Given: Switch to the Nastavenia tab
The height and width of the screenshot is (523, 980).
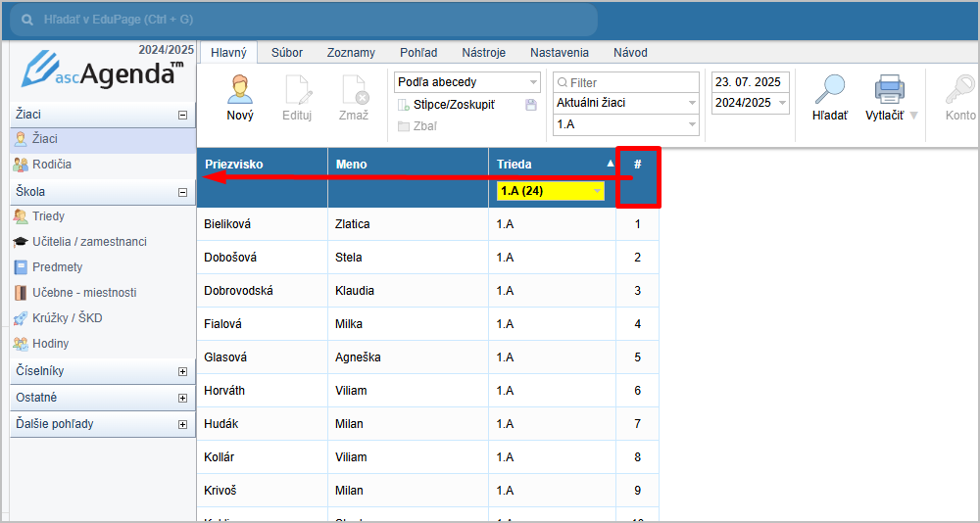Looking at the screenshot, I should (x=560, y=53).
